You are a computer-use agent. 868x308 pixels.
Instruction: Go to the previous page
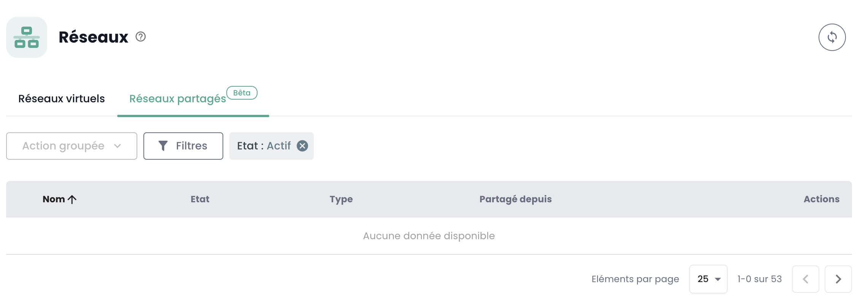[x=805, y=279]
